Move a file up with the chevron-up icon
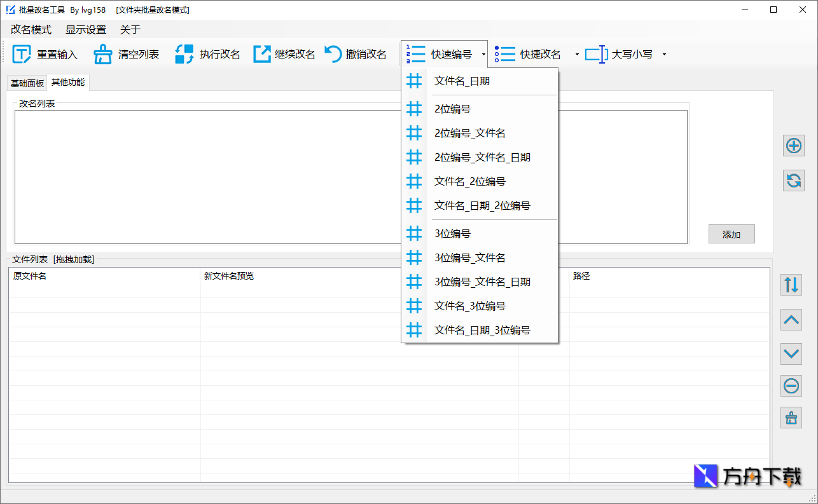818x504 pixels. coord(791,320)
